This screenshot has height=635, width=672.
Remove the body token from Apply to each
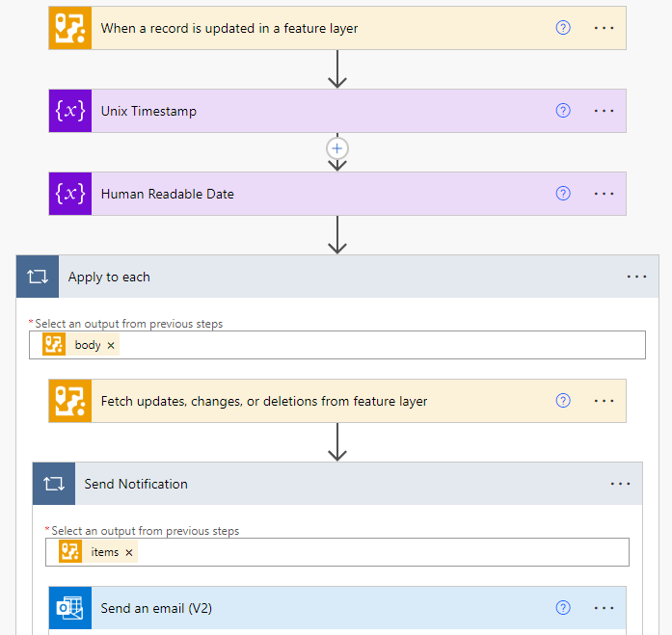tap(111, 345)
